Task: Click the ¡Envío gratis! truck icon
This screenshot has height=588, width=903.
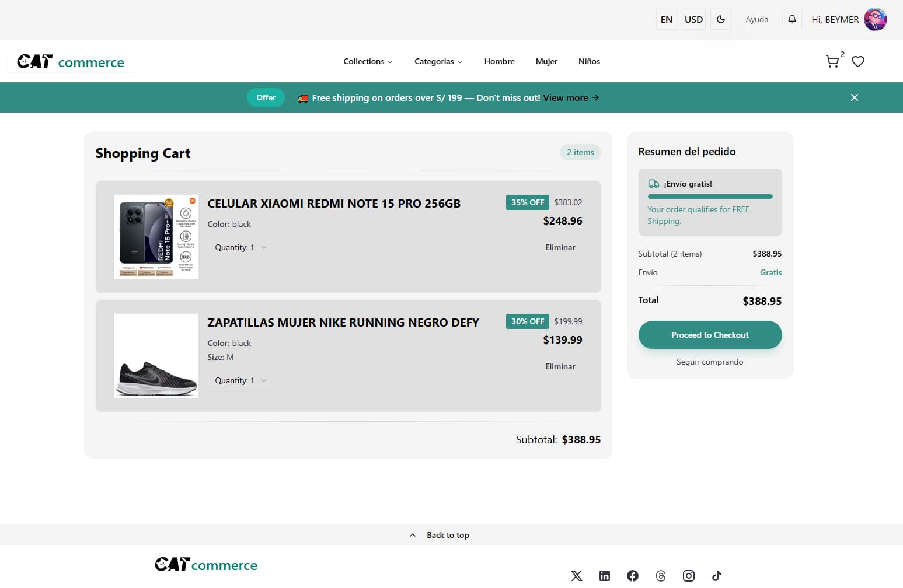Action: (654, 184)
